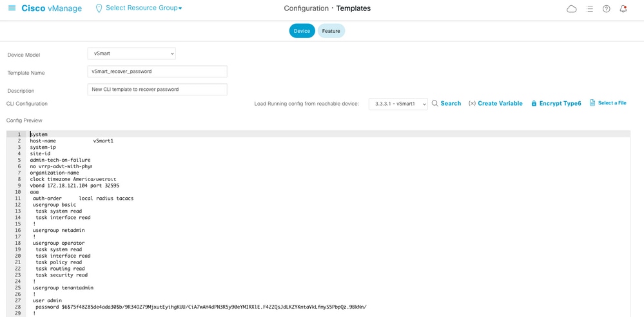Viewport: 644px width, 317px height.
Task: Click the 'task security read' line
Action: pos(62,275)
